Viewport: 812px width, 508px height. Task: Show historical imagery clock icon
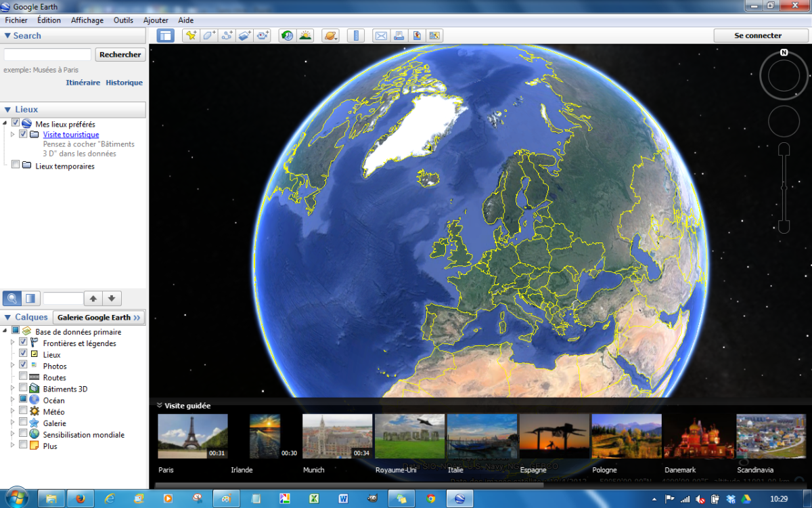tap(287, 36)
